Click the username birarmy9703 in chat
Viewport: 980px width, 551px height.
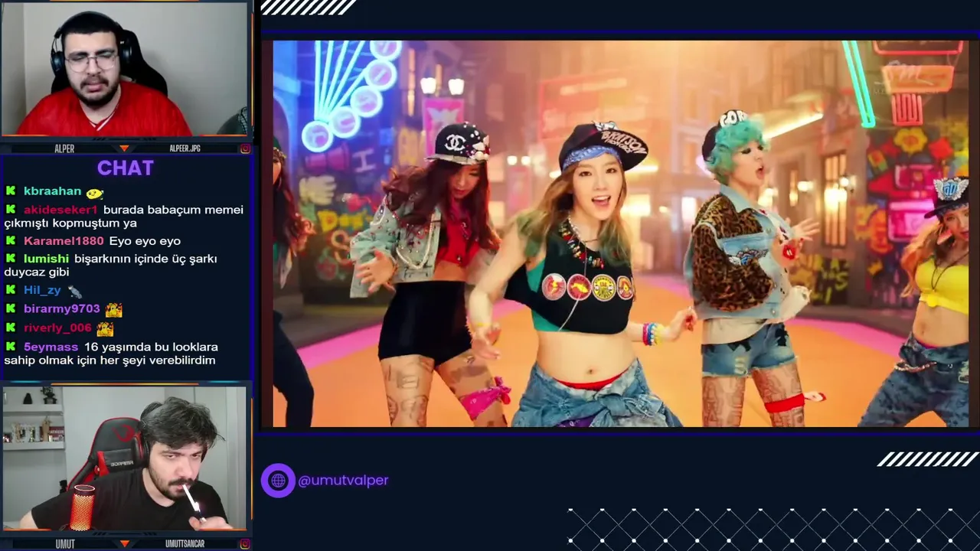tap(62, 309)
